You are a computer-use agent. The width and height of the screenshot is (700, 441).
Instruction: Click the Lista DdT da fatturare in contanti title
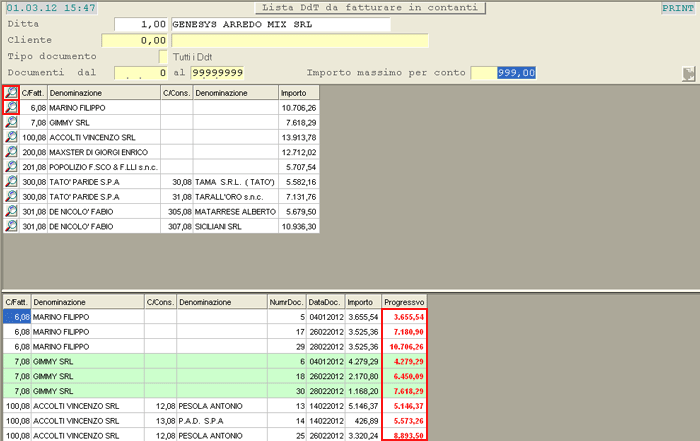370,8
